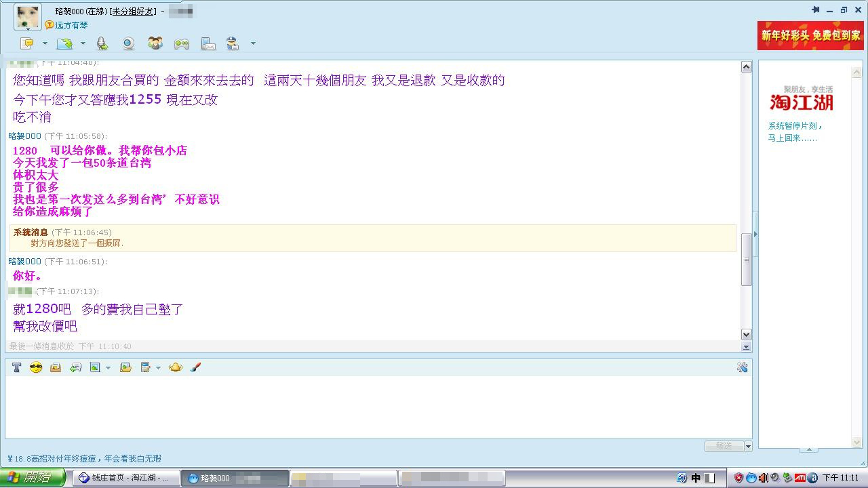The width and height of the screenshot is (868, 488).
Task: Jump to latest message arrow button
Action: click(746, 346)
